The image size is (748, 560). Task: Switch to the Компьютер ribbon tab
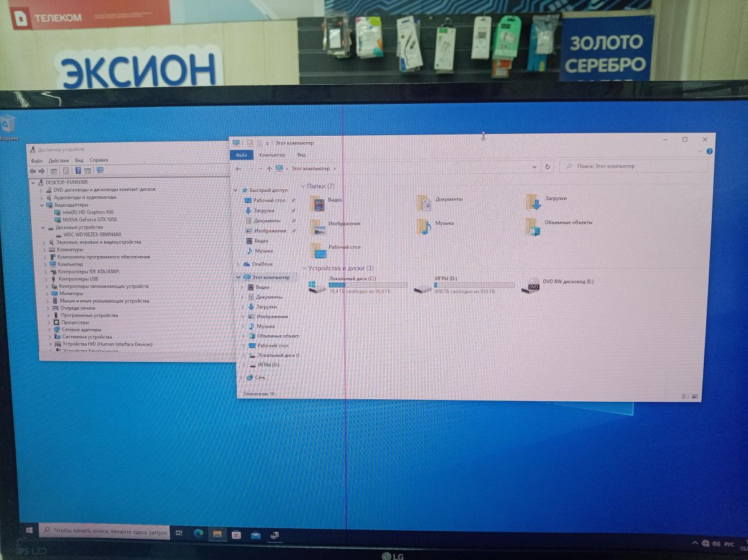click(272, 155)
